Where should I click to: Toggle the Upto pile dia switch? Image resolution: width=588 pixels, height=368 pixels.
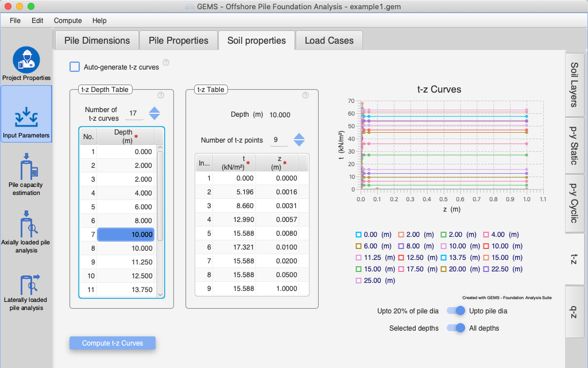(456, 311)
